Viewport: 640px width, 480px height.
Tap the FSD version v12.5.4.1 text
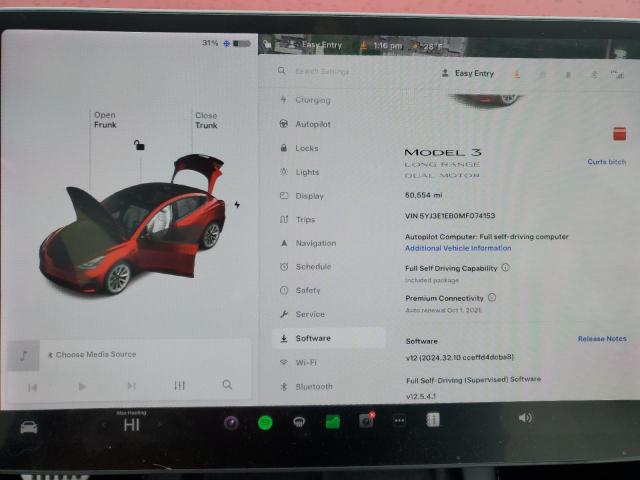[421, 396]
